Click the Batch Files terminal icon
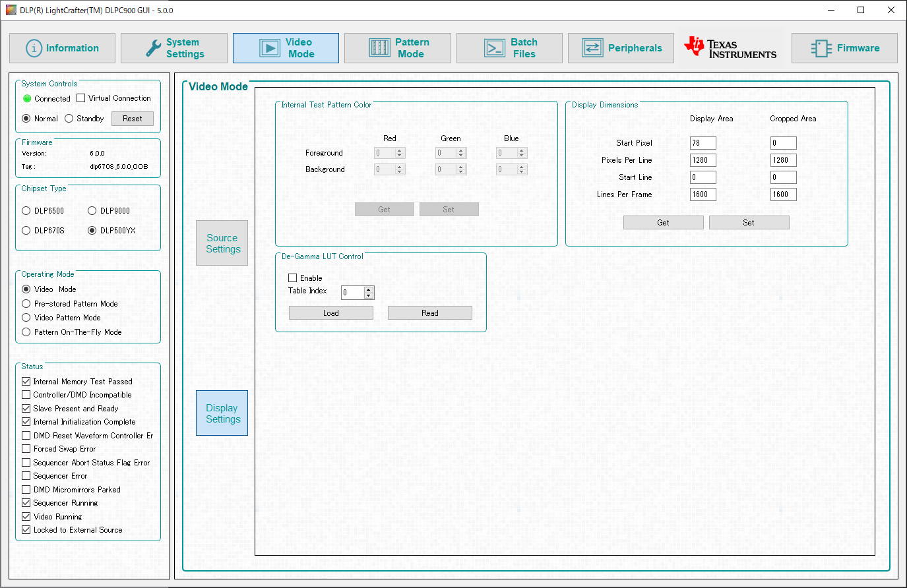This screenshot has height=588, width=907. click(x=495, y=48)
